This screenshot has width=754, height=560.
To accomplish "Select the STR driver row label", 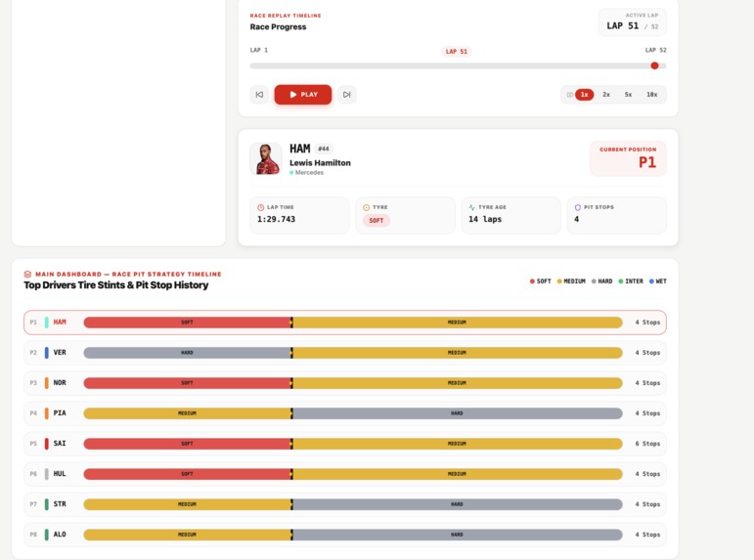I will [60, 503].
